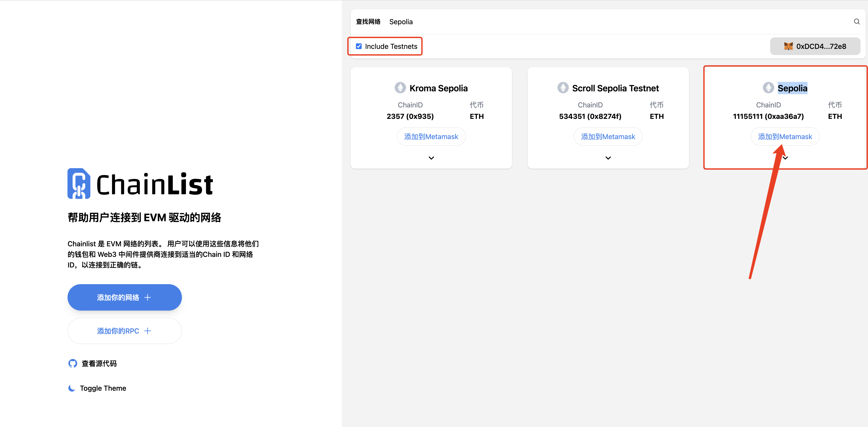The image size is (868, 427).
Task: Click the ChainList chain logo icon
Action: [x=79, y=184]
